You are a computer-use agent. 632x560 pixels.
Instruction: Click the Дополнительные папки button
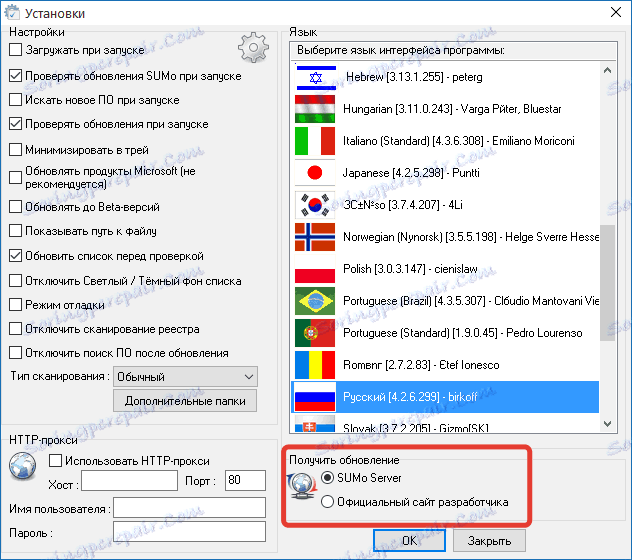coord(185,401)
